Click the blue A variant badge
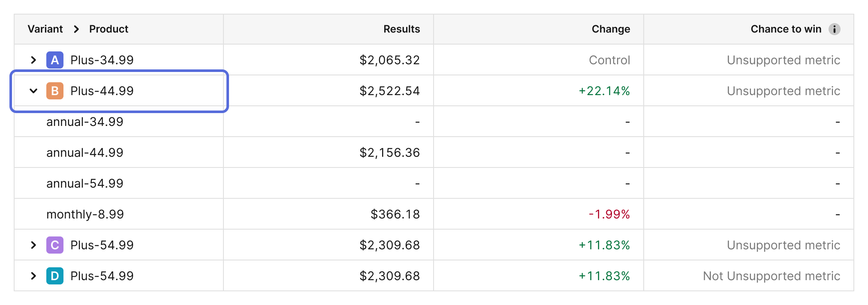Viewport: 868px width, 305px height. [x=55, y=60]
